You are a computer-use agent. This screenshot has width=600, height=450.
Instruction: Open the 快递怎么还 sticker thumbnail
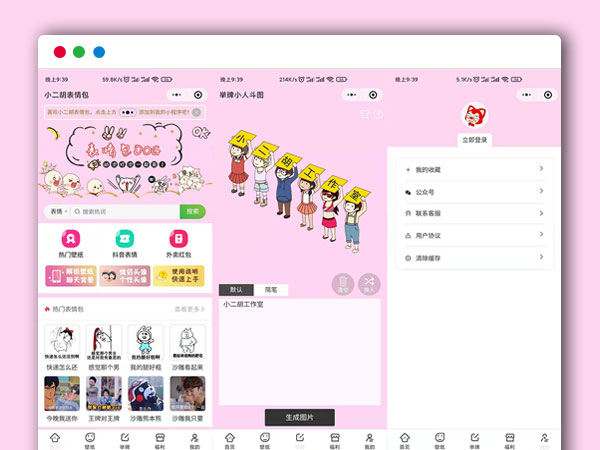click(x=62, y=342)
